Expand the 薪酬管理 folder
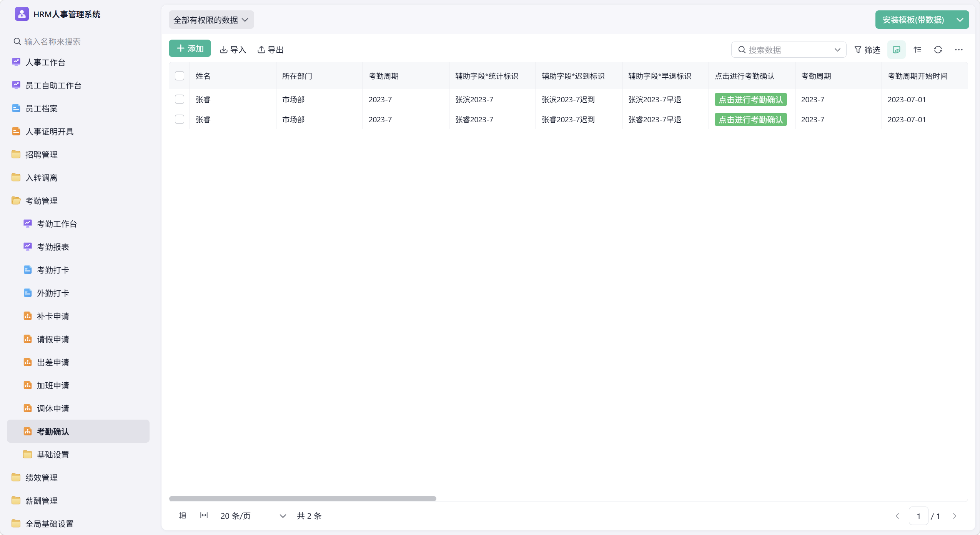The height and width of the screenshot is (535, 980). pos(78,501)
